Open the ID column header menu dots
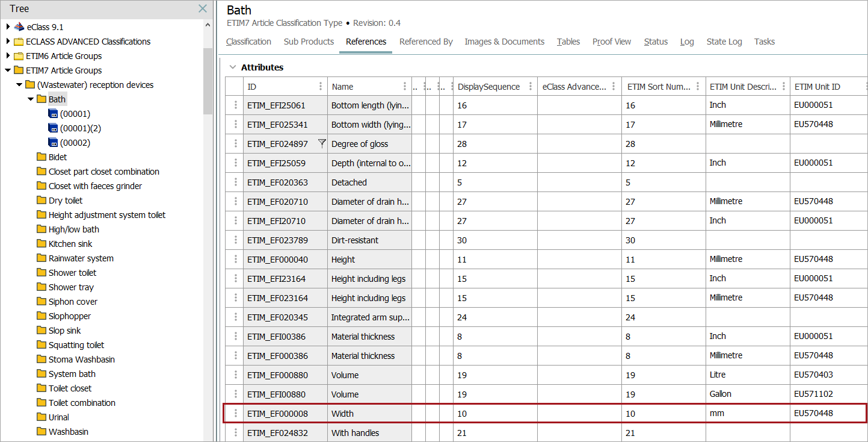 [321, 87]
